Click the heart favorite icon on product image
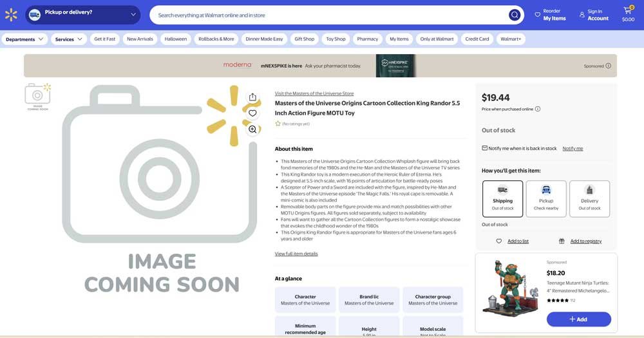The image size is (644, 338). tap(252, 113)
